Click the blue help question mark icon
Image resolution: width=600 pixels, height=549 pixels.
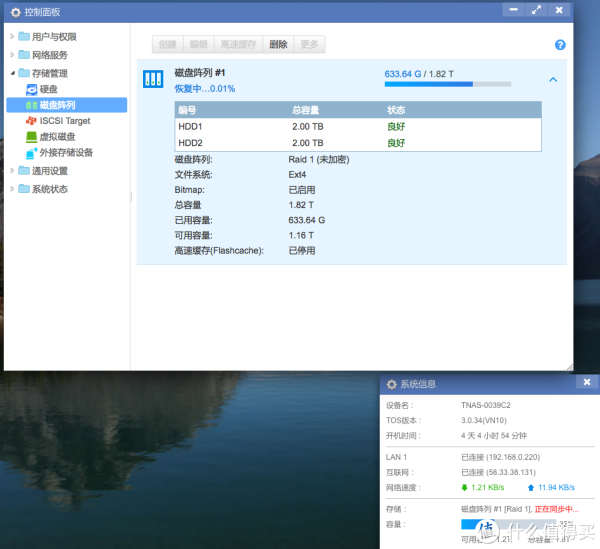click(560, 46)
